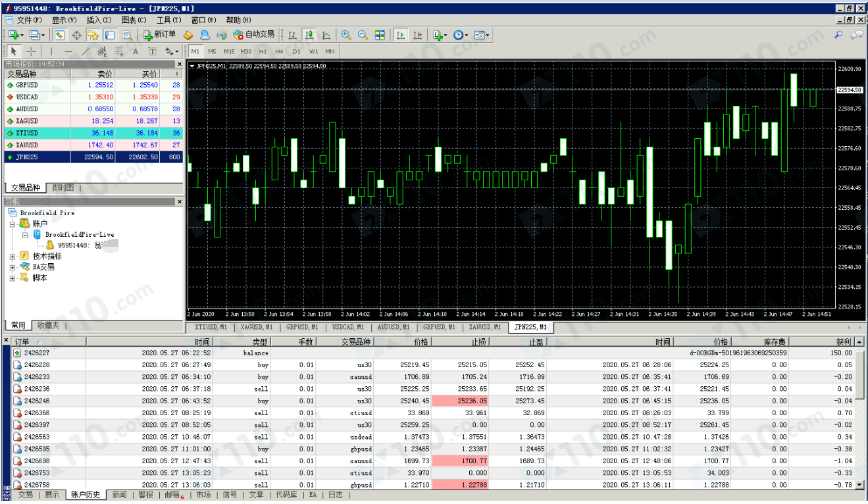This screenshot has height=504, width=868.
Task: Expand the 技术指标 tree node
Action: 13,257
